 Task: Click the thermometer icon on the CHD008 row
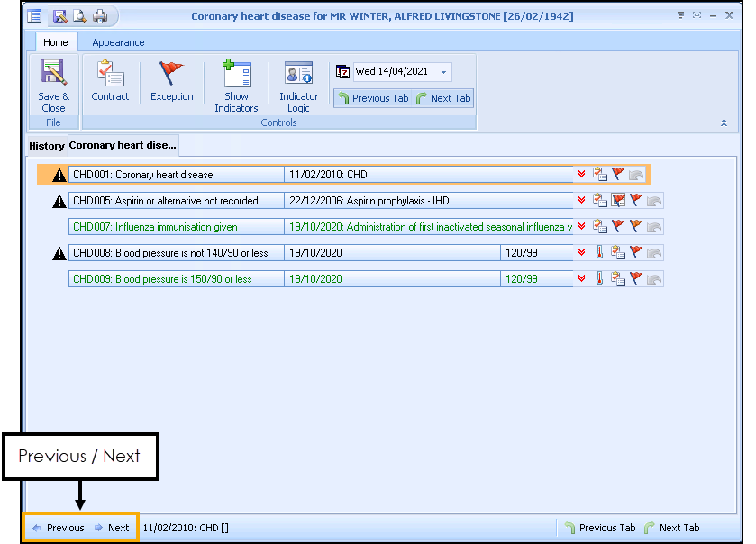599,253
